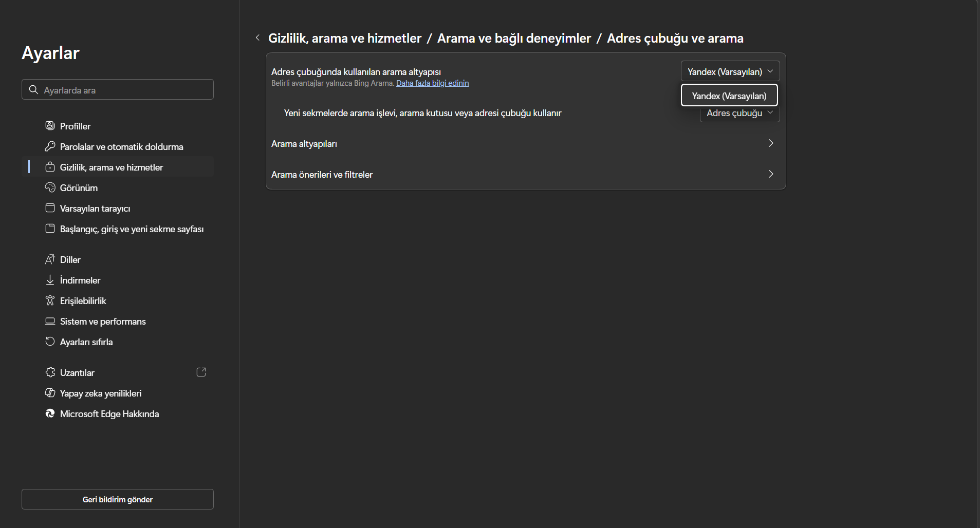Screen dimensions: 980x528
Task: Open the Adres çubuğu dropdown
Action: 739,114
